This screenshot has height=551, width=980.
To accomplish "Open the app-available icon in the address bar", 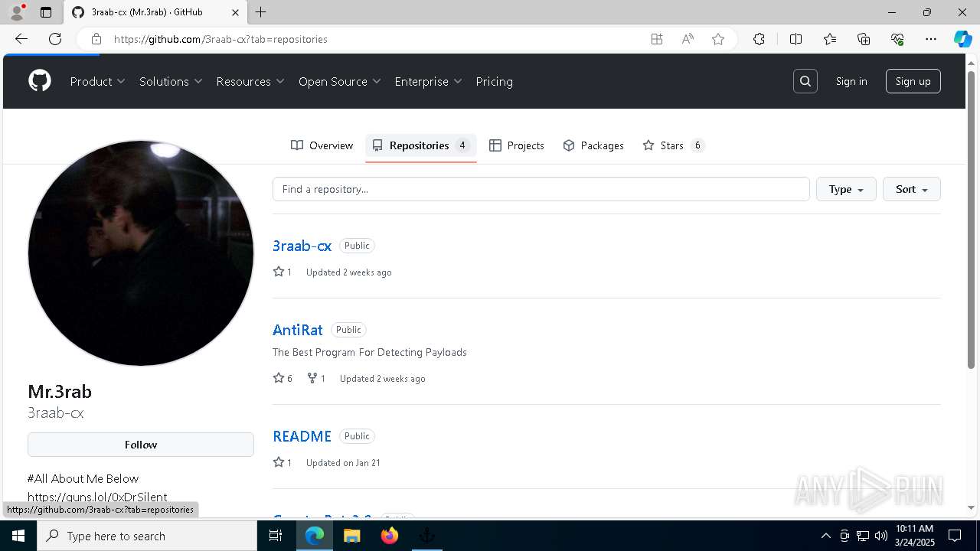I will 657,39.
